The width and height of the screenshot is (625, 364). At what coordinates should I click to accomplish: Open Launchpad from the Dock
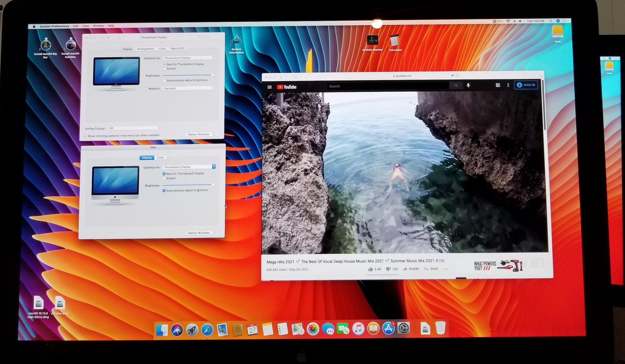192,330
